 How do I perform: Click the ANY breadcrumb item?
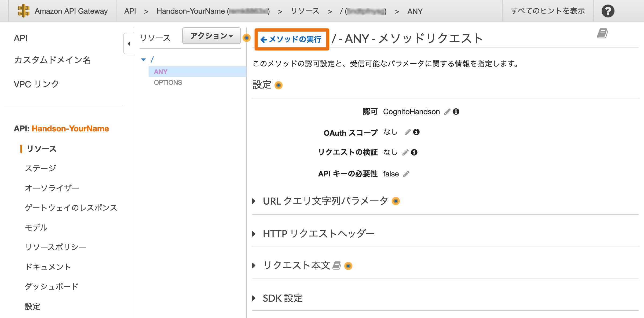coord(415,11)
